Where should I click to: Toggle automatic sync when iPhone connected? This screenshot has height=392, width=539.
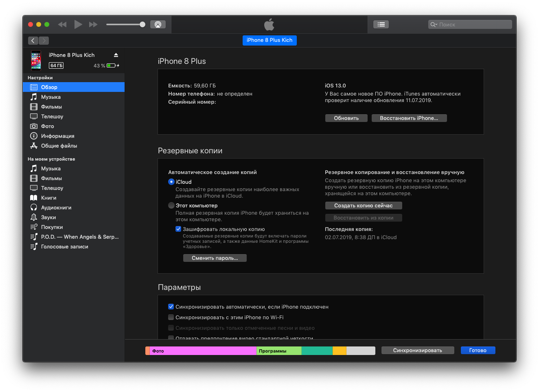[x=171, y=307]
